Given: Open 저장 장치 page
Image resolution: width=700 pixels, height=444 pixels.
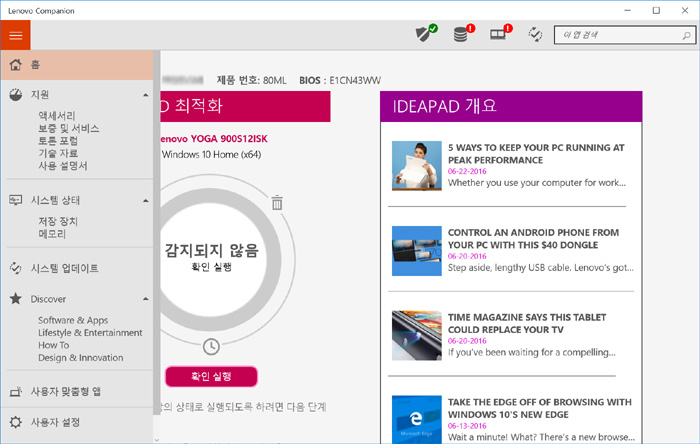Looking at the screenshot, I should click(x=58, y=221).
